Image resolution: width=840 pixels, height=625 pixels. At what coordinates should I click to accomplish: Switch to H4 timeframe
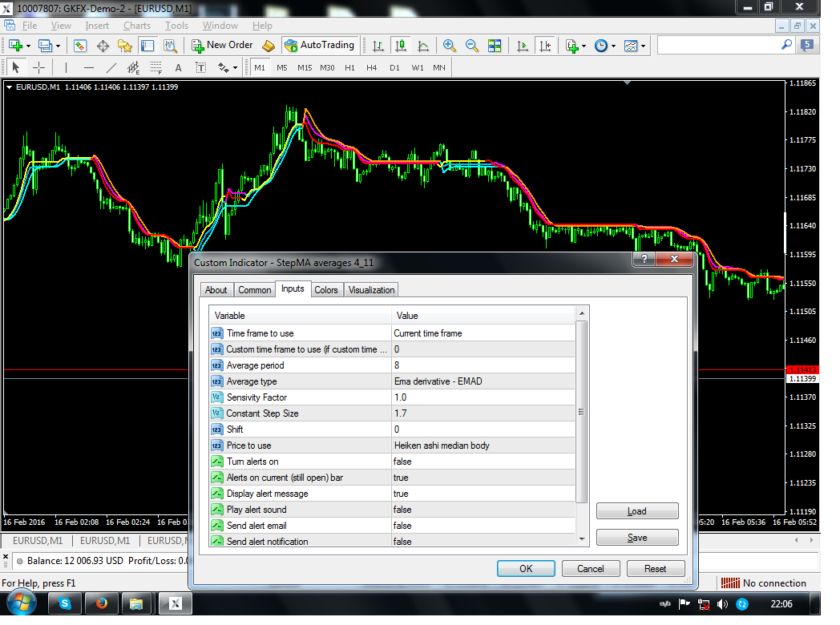(x=372, y=67)
